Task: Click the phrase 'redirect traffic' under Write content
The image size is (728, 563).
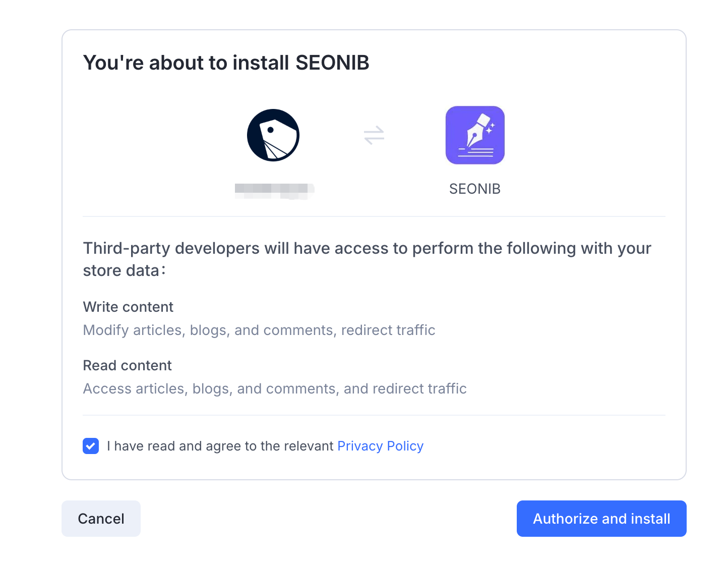Action: [x=388, y=330]
